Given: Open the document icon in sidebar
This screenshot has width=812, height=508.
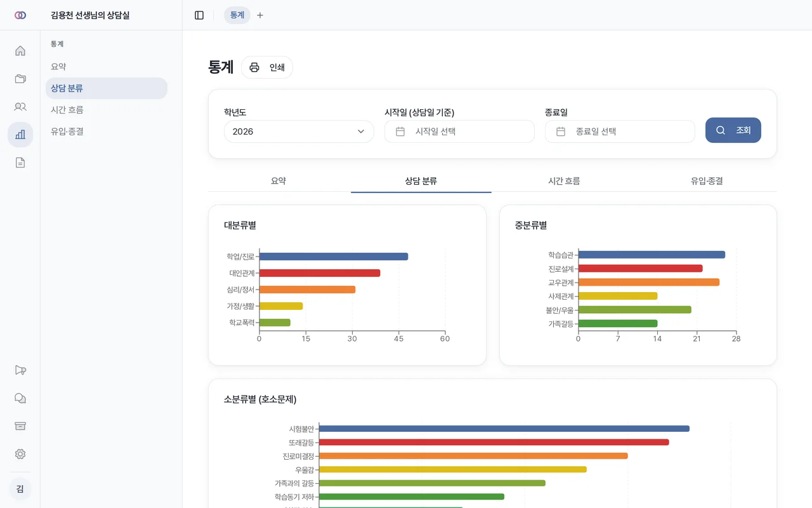Looking at the screenshot, I should pos(20,163).
